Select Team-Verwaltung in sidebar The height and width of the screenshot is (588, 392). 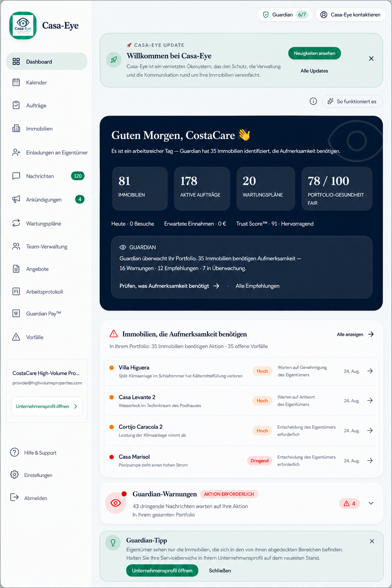(47, 247)
